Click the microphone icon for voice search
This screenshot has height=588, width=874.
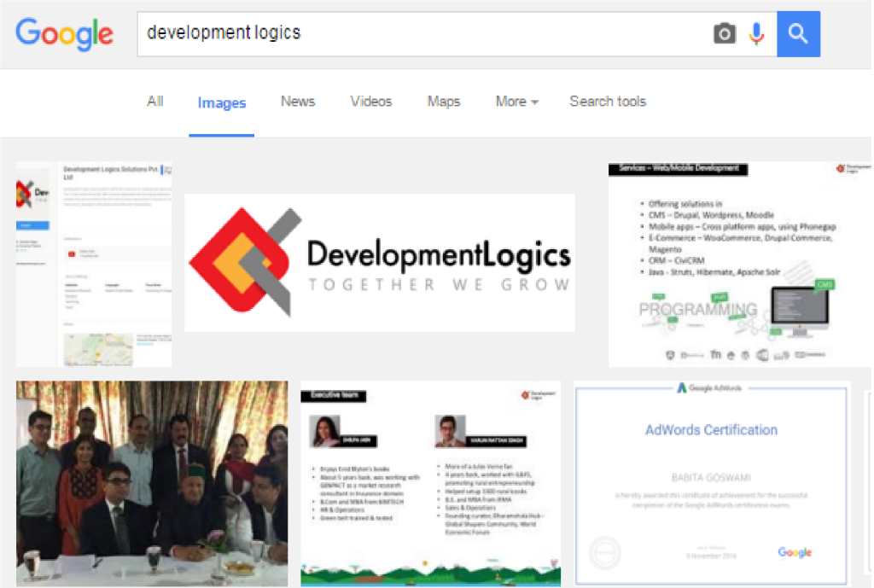[756, 32]
